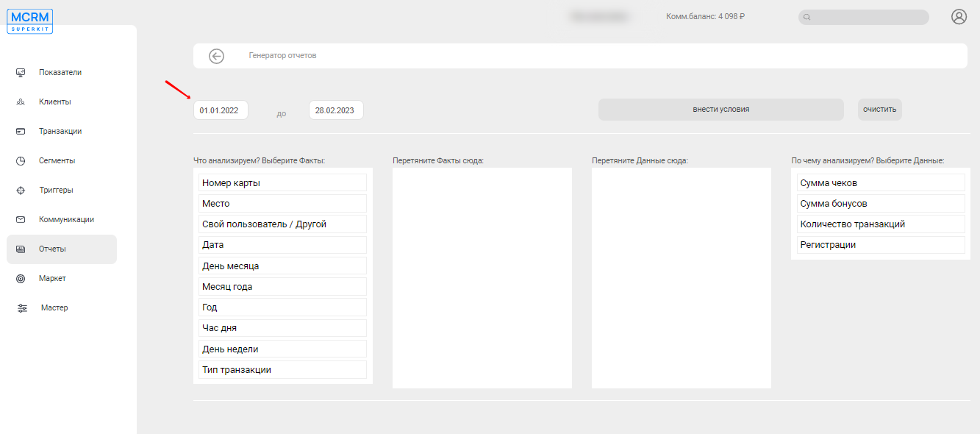Select the Сумма бонусов data item
The image size is (980, 434).
pyautogui.click(x=881, y=203)
